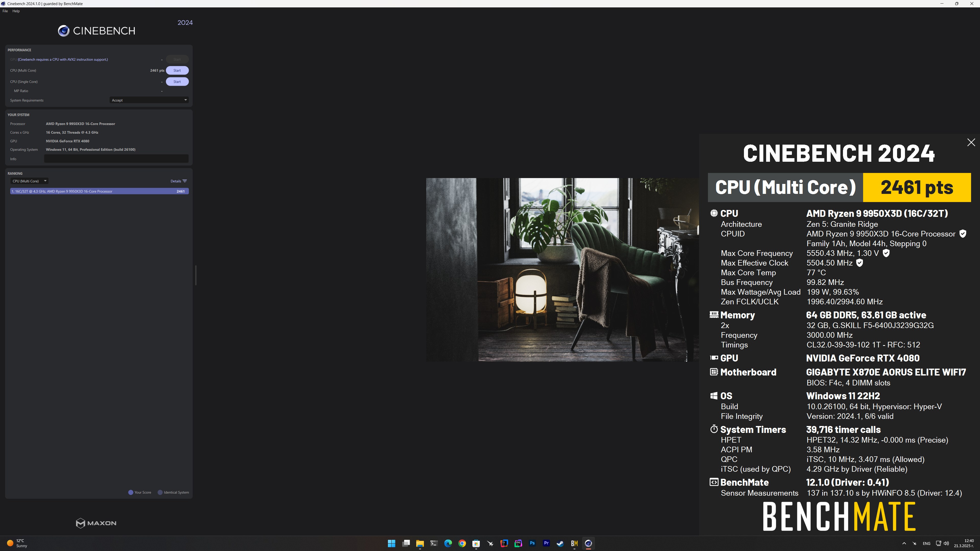Viewport: 980px width, 551px height.
Task: Click the jet icon in the system tray
Action: [915, 543]
